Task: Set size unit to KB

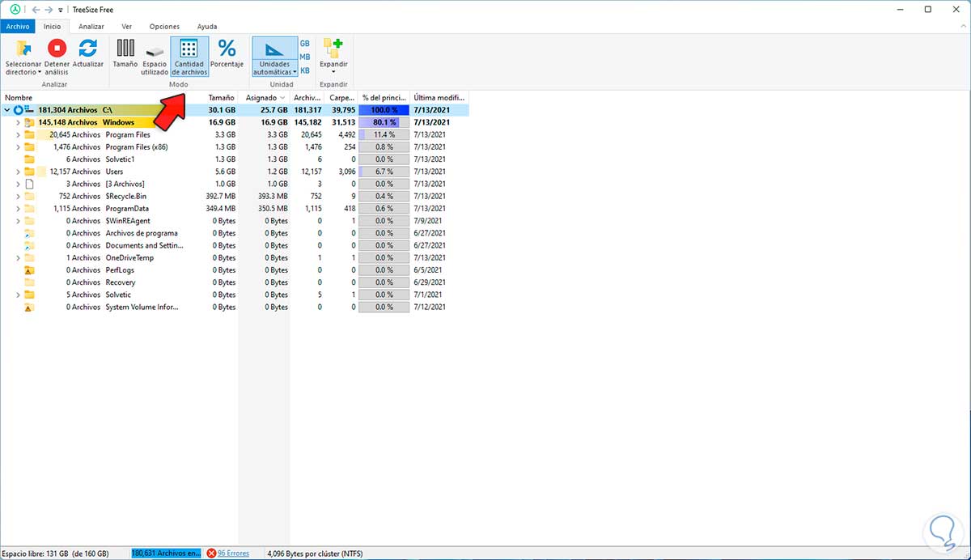Action: pos(305,70)
